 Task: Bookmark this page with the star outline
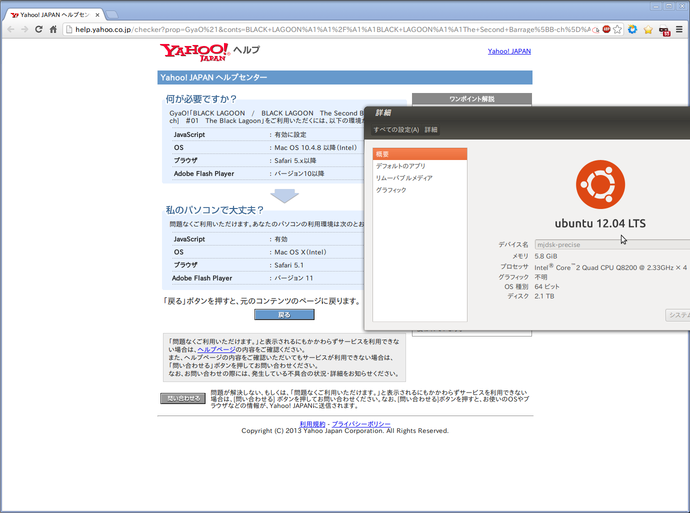[x=617, y=29]
